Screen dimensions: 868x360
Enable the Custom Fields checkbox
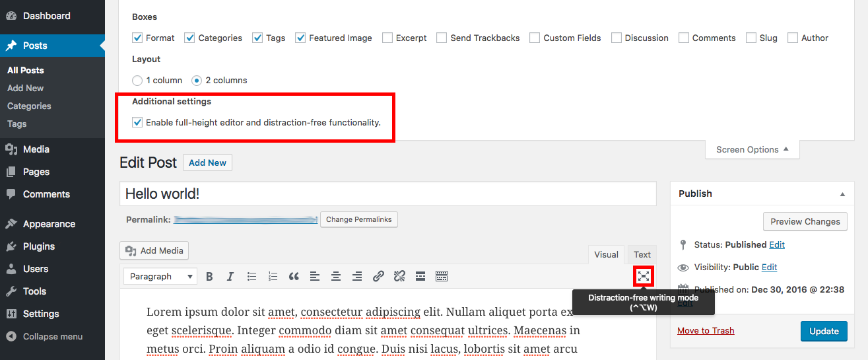click(535, 38)
